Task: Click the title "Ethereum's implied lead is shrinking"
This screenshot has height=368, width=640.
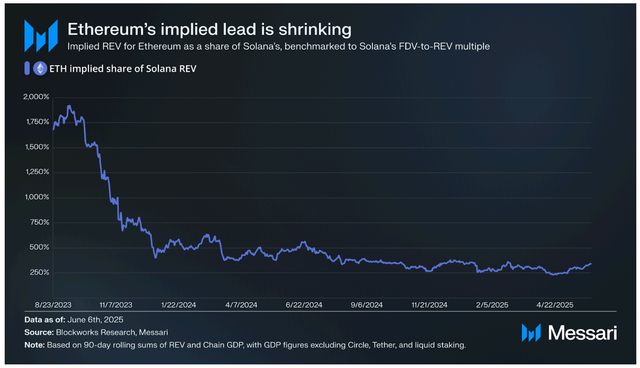Action: tap(209, 29)
